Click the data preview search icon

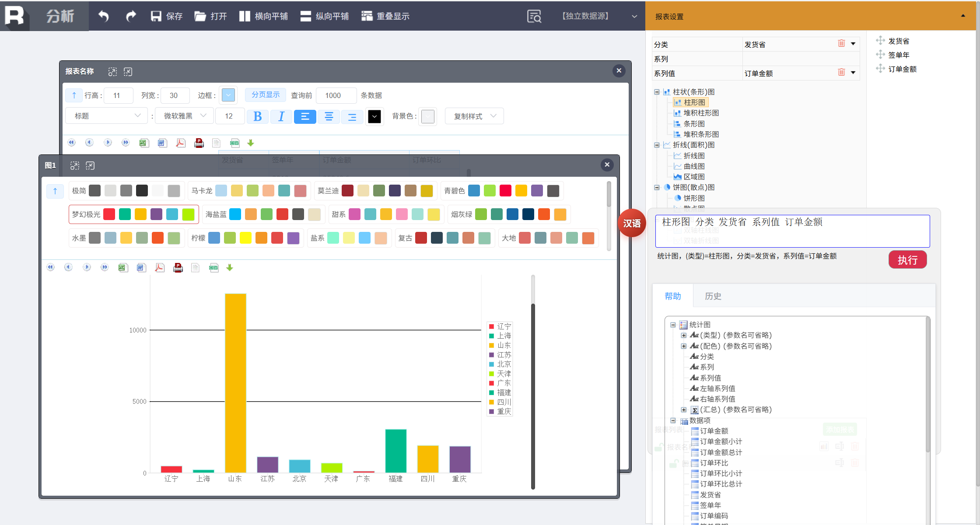click(534, 16)
